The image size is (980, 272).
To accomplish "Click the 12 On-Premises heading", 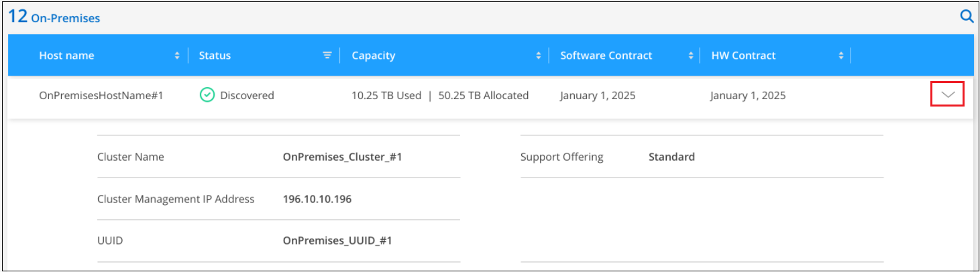I will tap(54, 17).
